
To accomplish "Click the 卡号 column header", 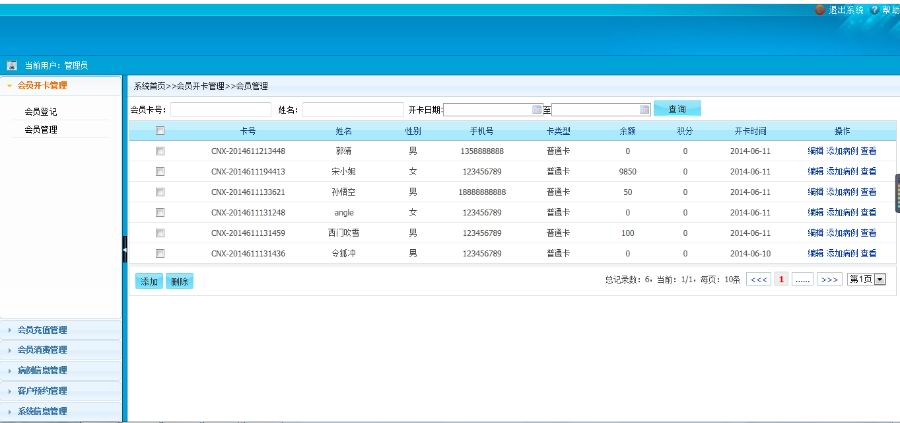I will click(x=248, y=131).
